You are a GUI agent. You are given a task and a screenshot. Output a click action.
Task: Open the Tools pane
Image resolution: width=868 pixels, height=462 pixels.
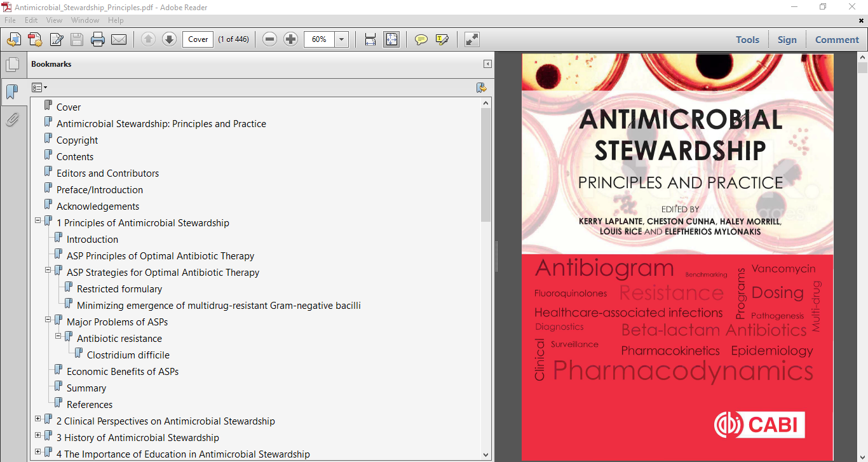coord(747,39)
